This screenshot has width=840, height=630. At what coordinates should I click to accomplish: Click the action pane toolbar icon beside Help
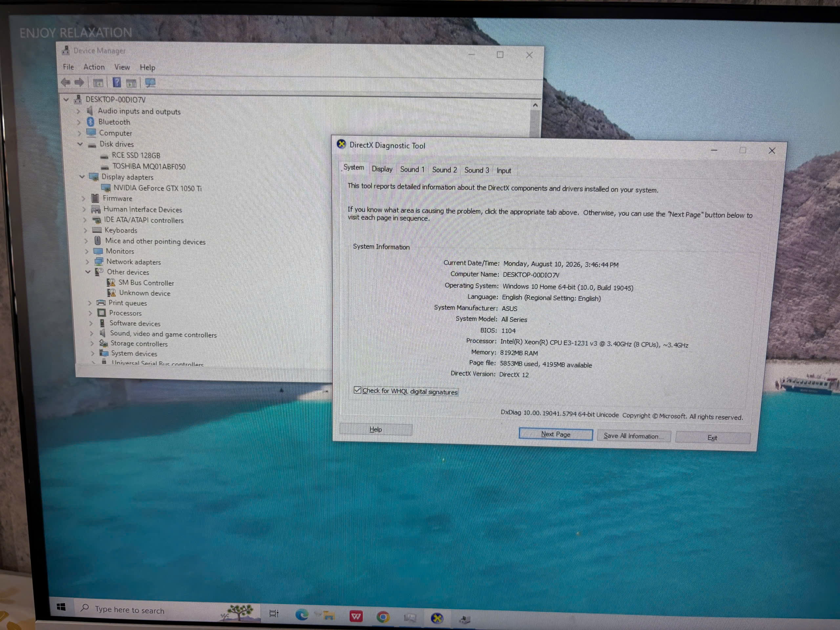(131, 83)
